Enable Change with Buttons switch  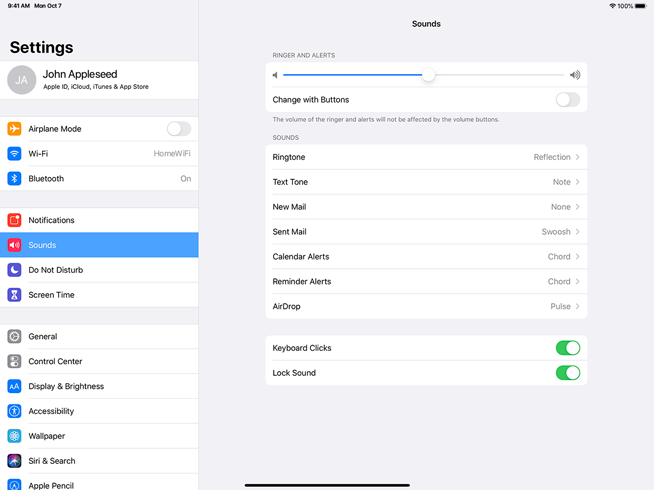coord(568,100)
